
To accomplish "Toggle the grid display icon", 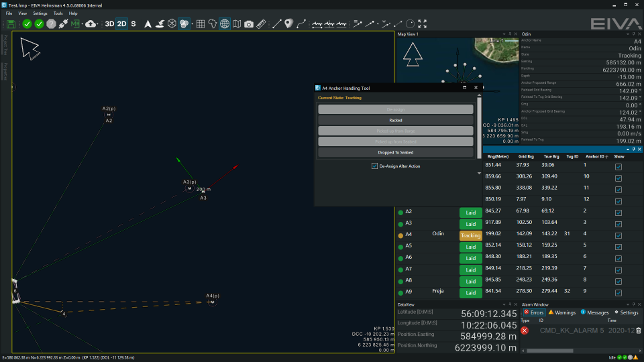I will pyautogui.click(x=200, y=24).
